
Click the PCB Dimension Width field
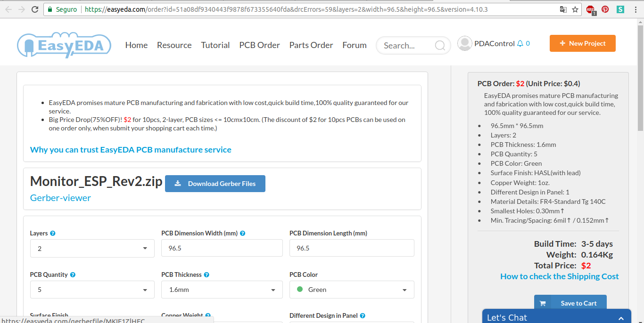(222, 248)
